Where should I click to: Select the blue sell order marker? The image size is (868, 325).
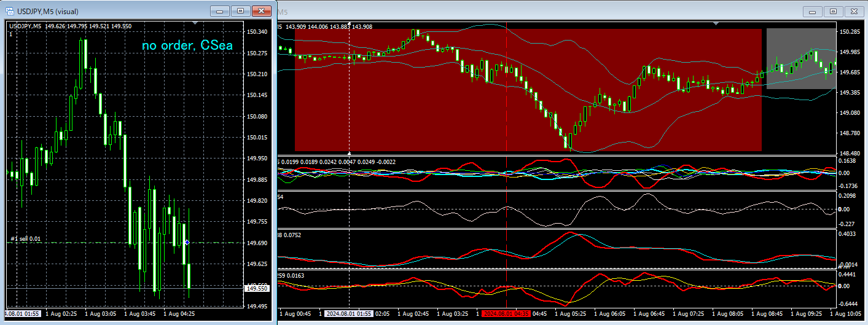[187, 243]
